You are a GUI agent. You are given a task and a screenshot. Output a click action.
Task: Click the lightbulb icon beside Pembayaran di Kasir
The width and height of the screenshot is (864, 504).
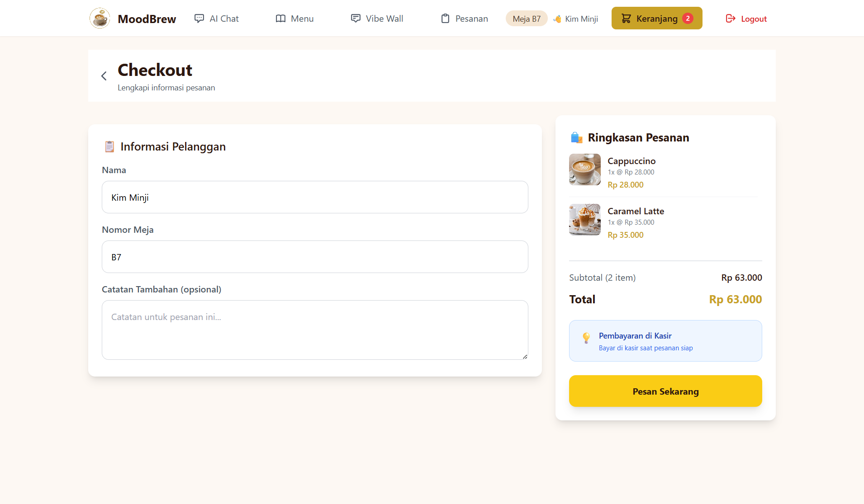click(586, 338)
